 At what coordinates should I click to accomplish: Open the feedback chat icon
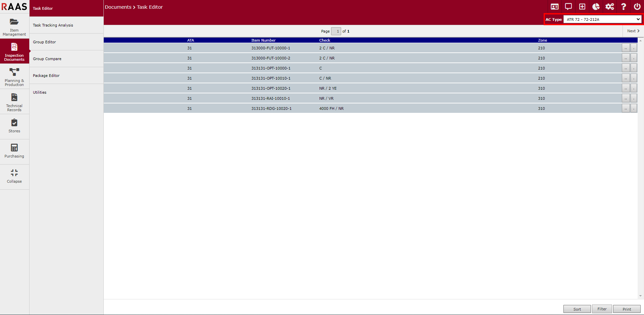coord(568,6)
